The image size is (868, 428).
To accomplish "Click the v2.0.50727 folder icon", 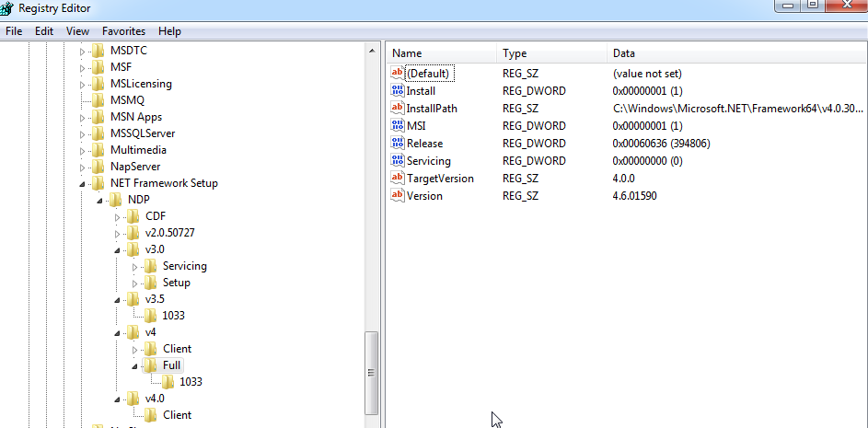I will [x=133, y=233].
